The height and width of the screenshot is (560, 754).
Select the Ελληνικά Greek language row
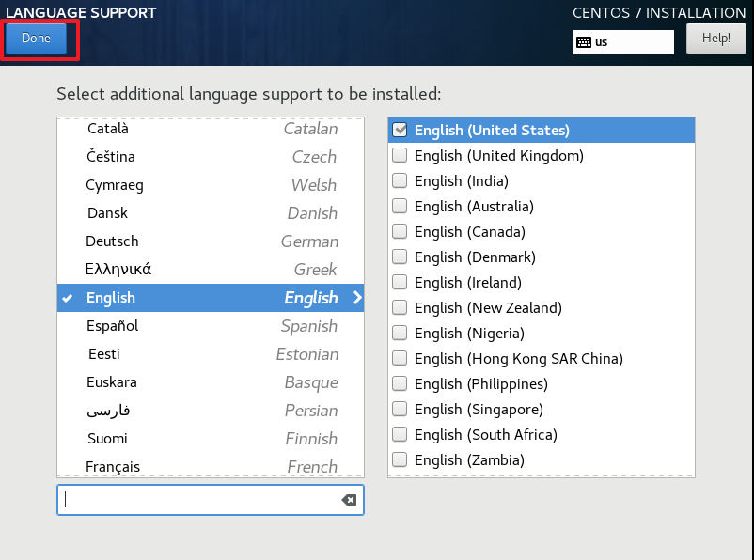coord(211,269)
